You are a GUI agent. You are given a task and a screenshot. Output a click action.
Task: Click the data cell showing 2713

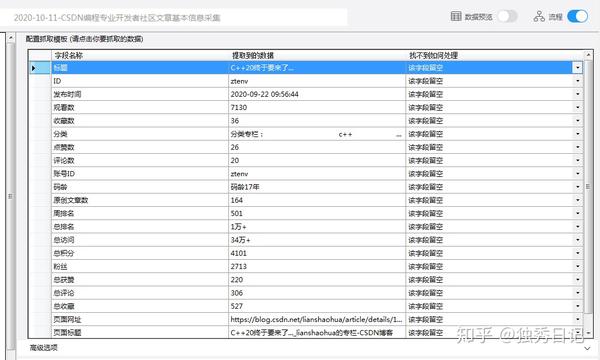click(x=317, y=266)
